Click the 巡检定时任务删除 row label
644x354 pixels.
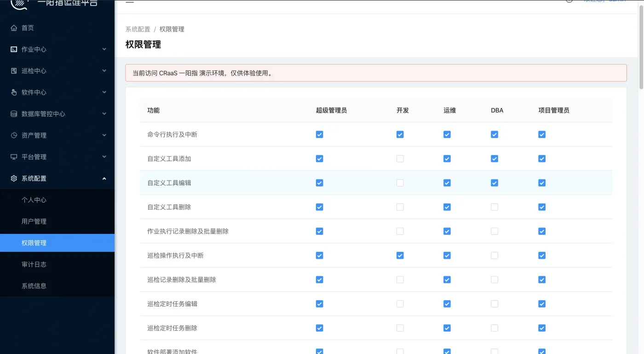click(172, 328)
